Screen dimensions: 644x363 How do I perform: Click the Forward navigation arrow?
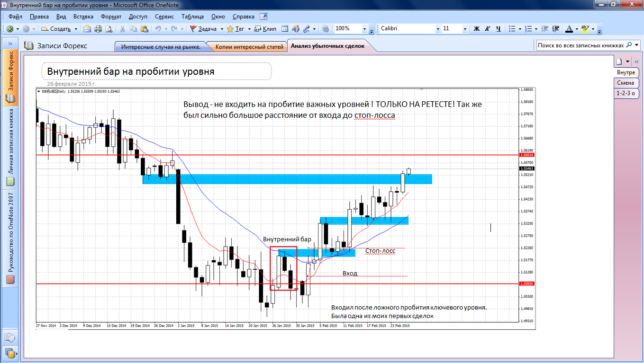pos(26,29)
